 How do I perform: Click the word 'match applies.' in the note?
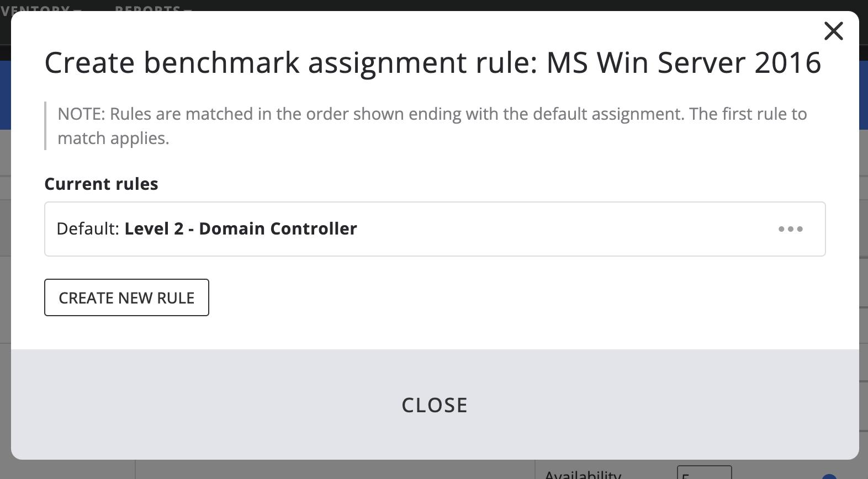tap(113, 139)
